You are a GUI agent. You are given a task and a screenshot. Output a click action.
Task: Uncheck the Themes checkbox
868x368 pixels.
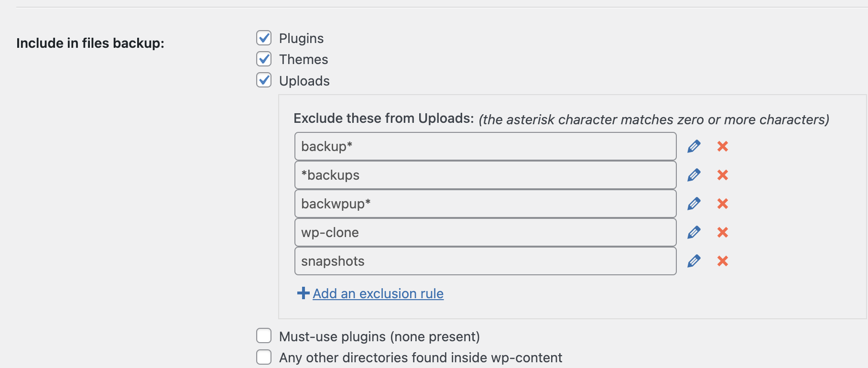click(x=264, y=59)
